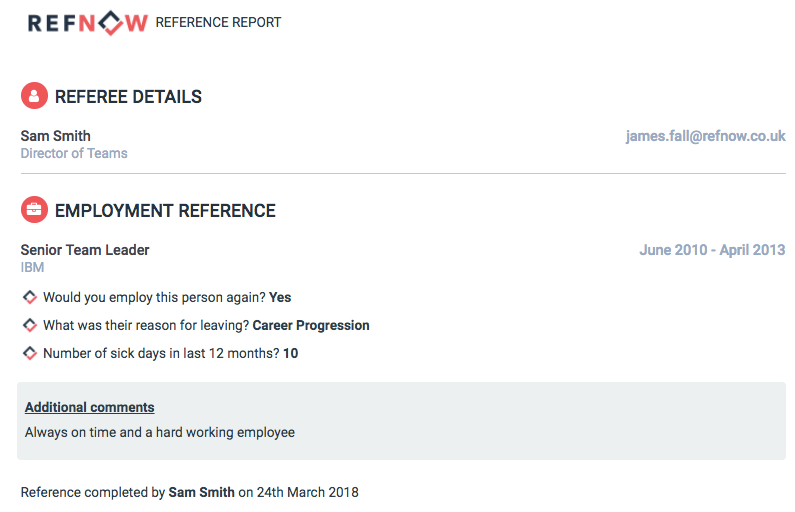
Task: Click the diamond bullet before the sick-days question
Action: click(x=30, y=353)
